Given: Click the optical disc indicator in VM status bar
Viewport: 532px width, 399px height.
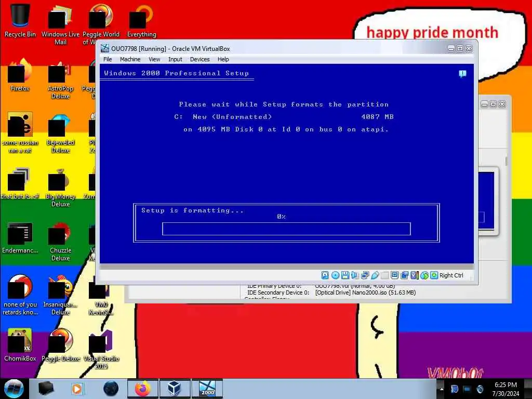Looking at the screenshot, I should point(335,275).
